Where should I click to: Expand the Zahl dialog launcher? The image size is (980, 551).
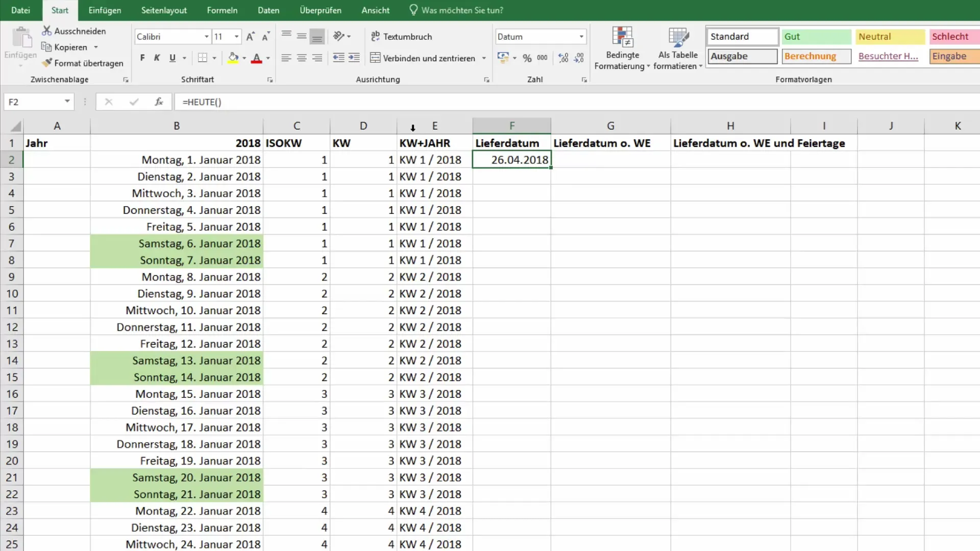(584, 80)
